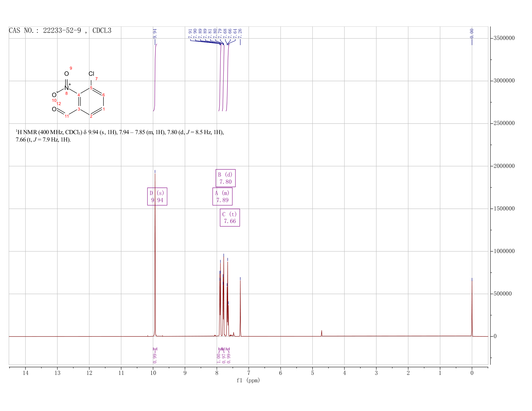The width and height of the screenshot is (532, 411).
Task: Click red atom number 5 on the ring
Action: point(91,88)
